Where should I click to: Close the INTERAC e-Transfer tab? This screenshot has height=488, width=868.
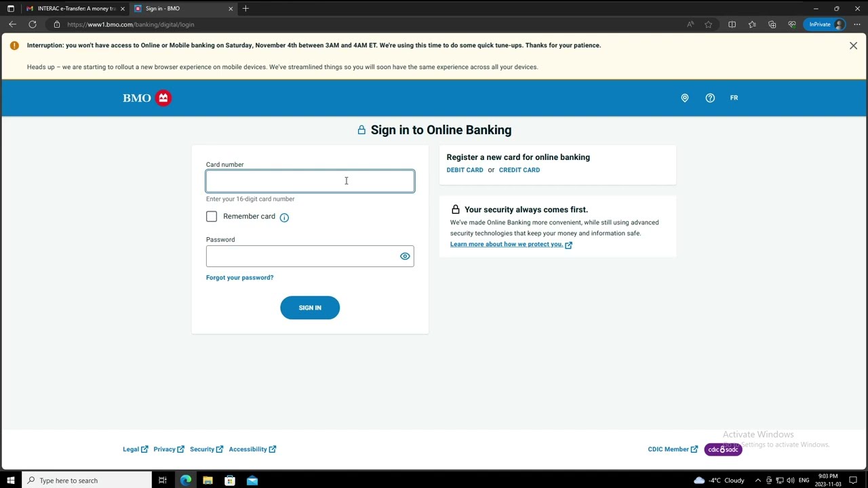click(123, 9)
